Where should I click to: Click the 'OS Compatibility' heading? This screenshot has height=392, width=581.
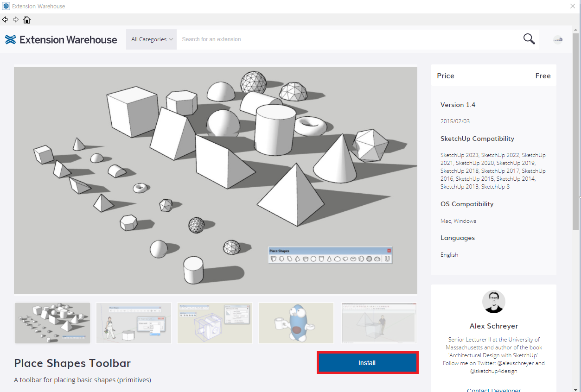pos(467,204)
